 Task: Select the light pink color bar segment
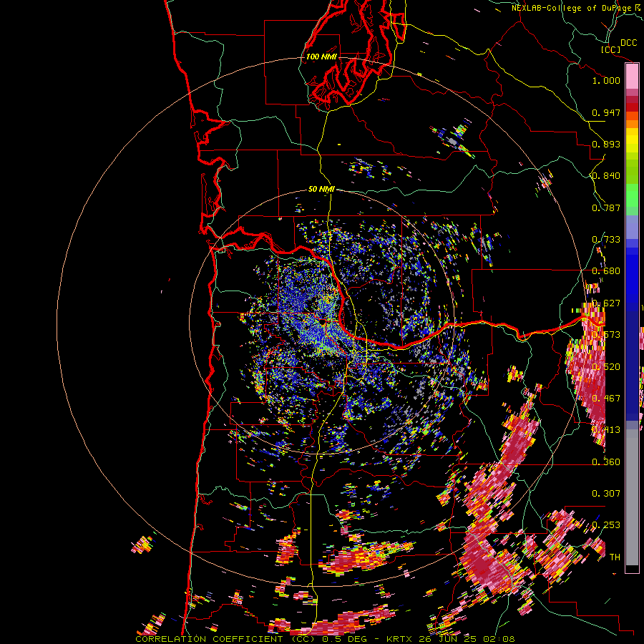[x=632, y=76]
